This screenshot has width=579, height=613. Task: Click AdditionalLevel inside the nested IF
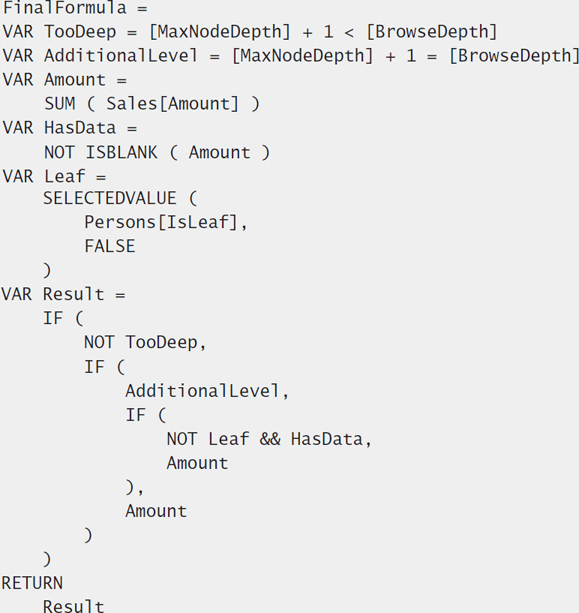pos(203,391)
